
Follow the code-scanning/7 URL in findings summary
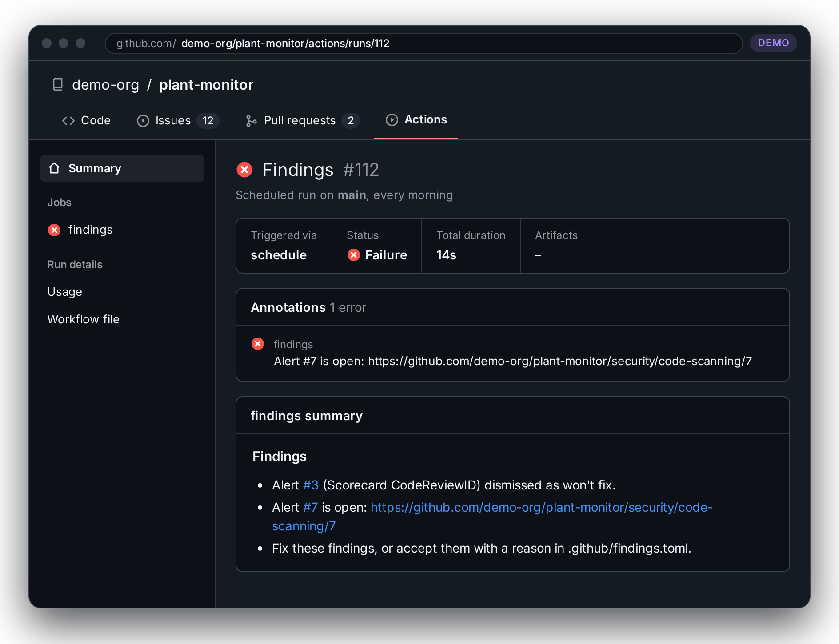point(492,517)
